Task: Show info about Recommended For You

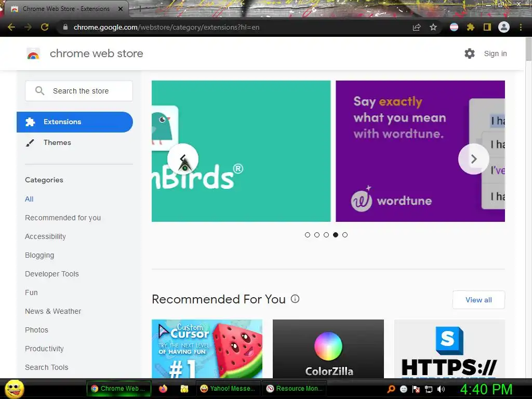Action: pos(295,299)
